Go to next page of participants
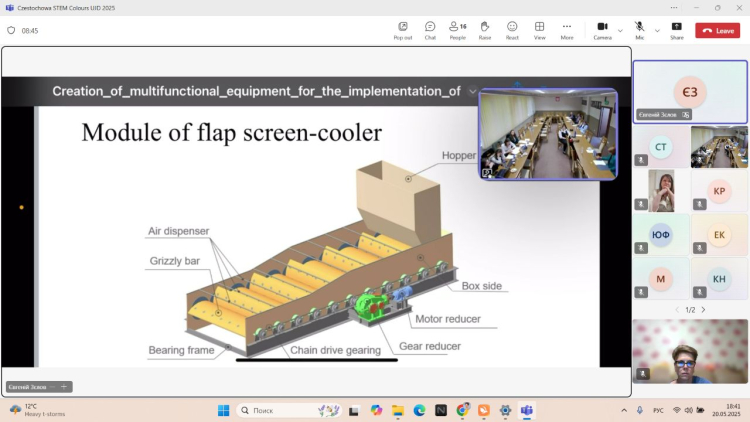The height and width of the screenshot is (422, 750). click(x=703, y=310)
